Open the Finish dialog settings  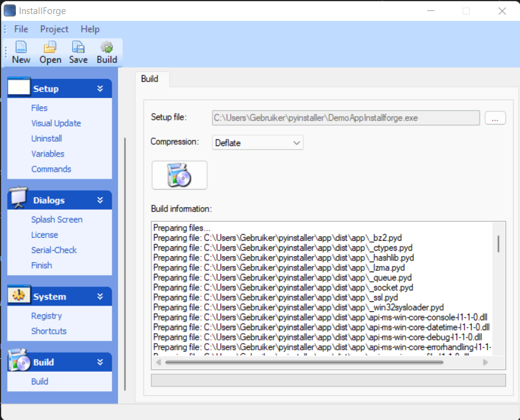click(x=42, y=265)
